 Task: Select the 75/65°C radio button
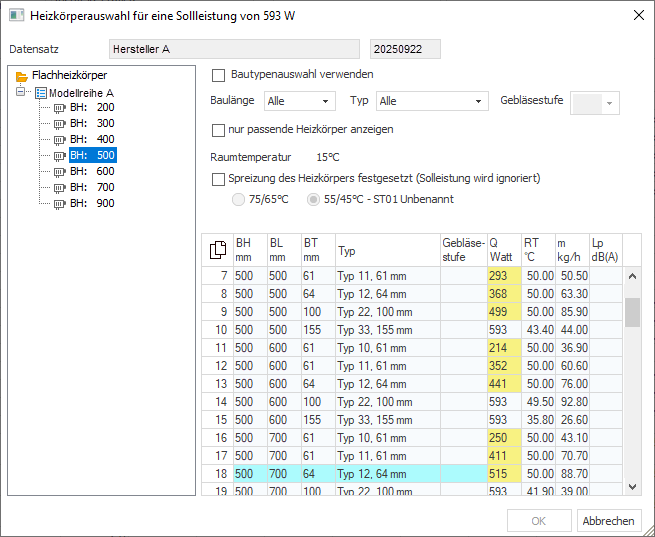tap(238, 200)
